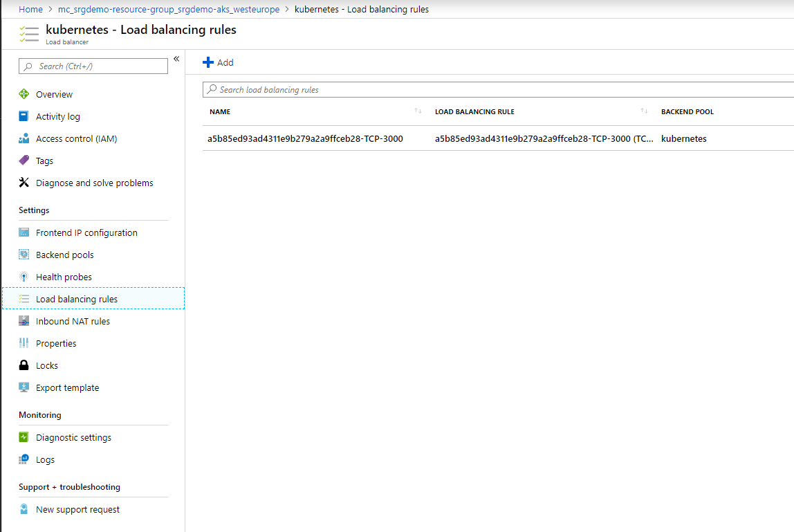The width and height of the screenshot is (794, 532).
Task: Open Access control (IAM) icon
Action: 24,138
